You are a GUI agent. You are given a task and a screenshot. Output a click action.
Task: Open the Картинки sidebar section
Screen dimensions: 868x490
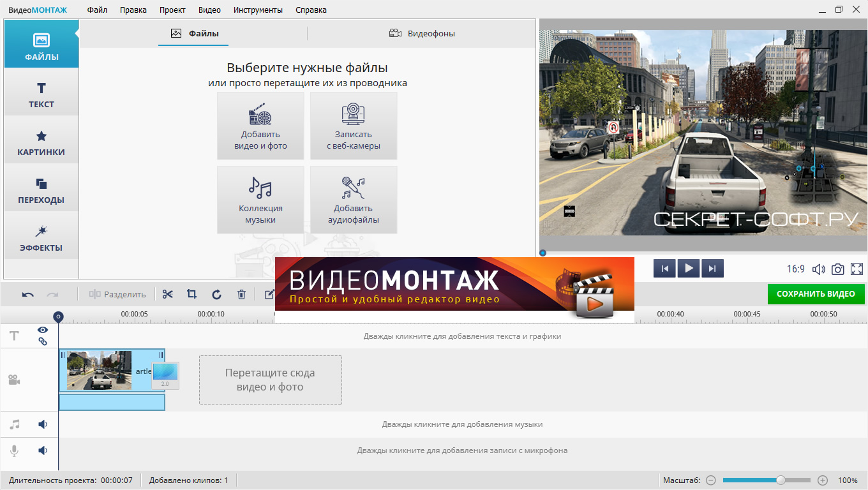pyautogui.click(x=41, y=140)
